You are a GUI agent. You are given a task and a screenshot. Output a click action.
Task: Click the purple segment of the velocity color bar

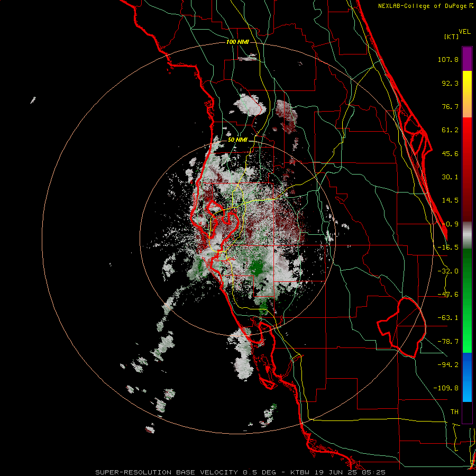tap(467, 59)
